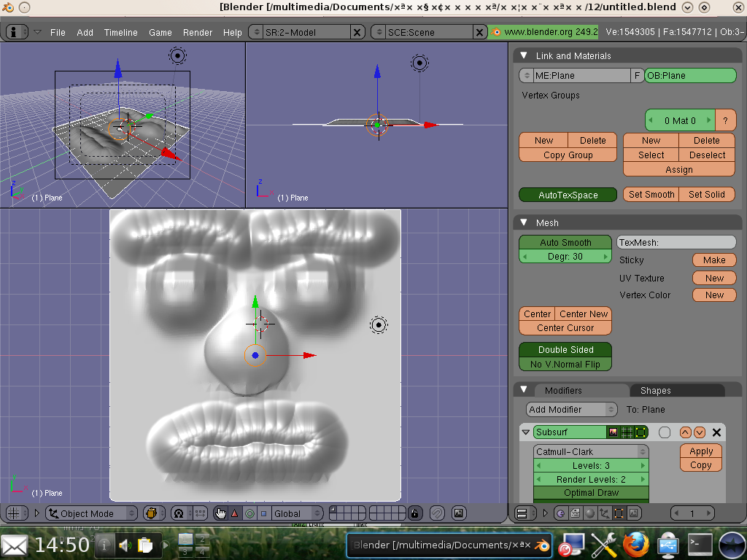Open the Help menu
Image resolution: width=747 pixels, height=560 pixels.
(x=233, y=32)
